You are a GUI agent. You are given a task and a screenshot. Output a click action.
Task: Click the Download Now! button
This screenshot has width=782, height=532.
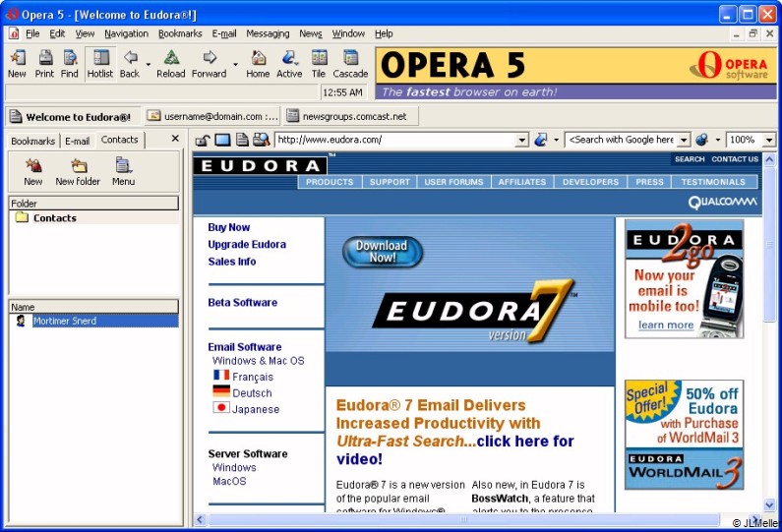coord(383,252)
